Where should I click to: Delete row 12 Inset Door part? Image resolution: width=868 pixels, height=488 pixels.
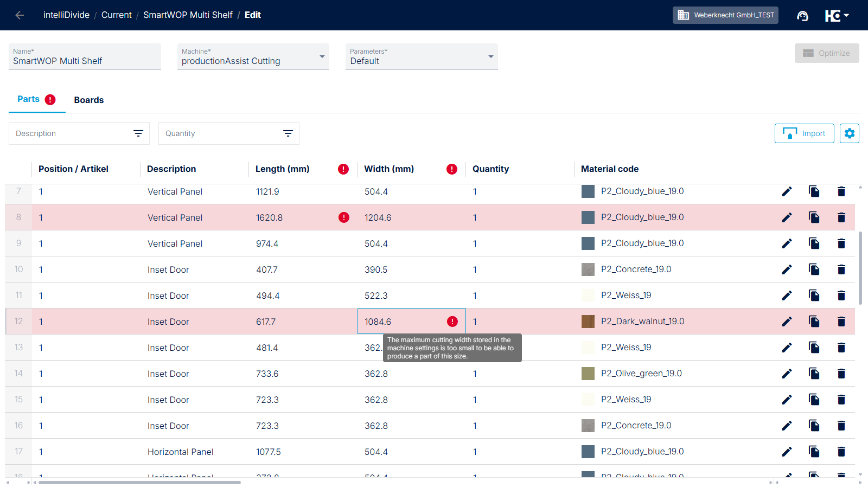tap(841, 322)
